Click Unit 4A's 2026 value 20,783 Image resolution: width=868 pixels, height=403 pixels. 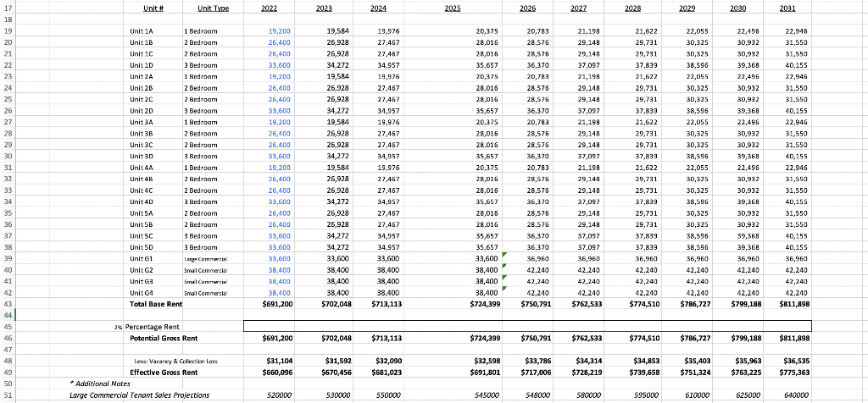tap(540, 168)
